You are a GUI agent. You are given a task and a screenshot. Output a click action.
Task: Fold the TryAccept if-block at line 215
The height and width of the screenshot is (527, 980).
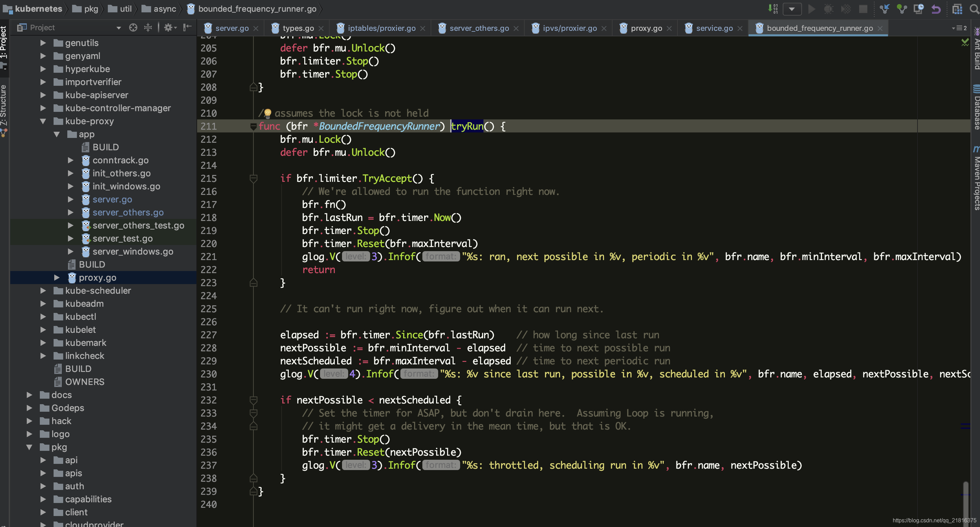coord(253,178)
